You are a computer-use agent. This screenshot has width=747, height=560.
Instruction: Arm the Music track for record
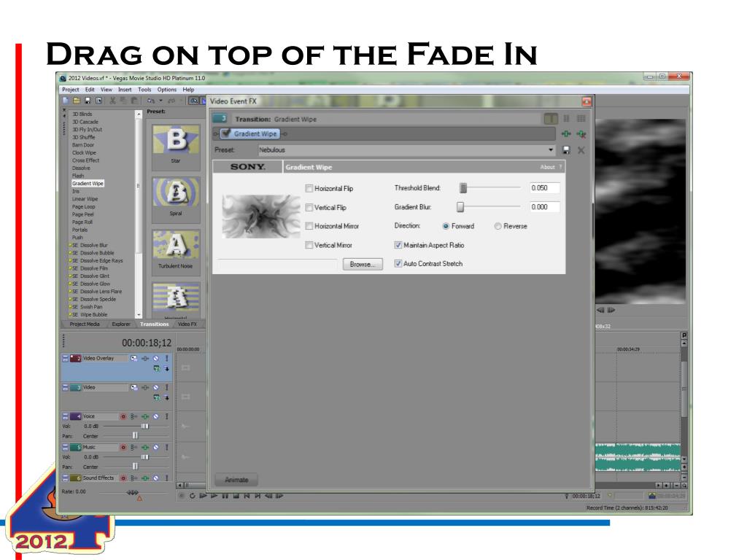pos(123,448)
